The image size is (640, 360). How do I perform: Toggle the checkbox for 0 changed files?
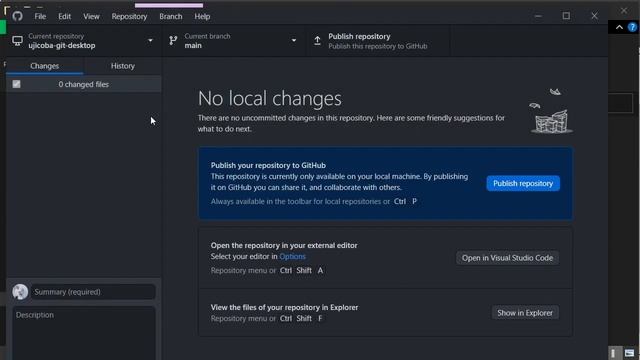point(16,84)
